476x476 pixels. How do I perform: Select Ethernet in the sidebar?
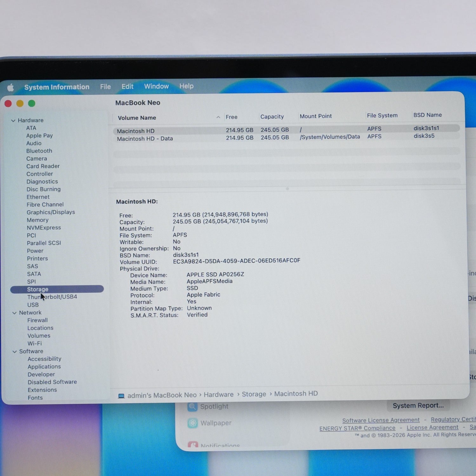coord(38,197)
